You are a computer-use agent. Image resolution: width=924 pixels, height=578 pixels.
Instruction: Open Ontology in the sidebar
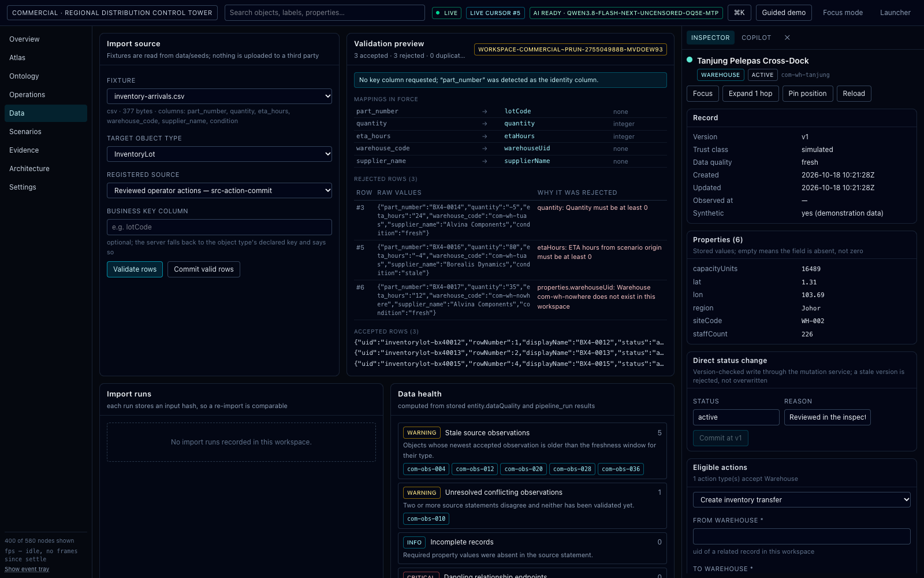click(x=46, y=76)
